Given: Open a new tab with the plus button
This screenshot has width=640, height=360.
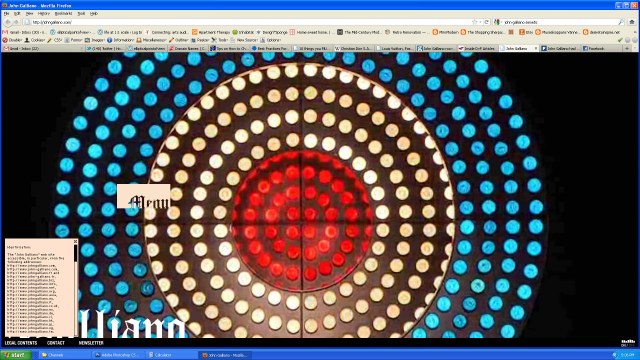Looking at the screenshot, I should [627, 48].
